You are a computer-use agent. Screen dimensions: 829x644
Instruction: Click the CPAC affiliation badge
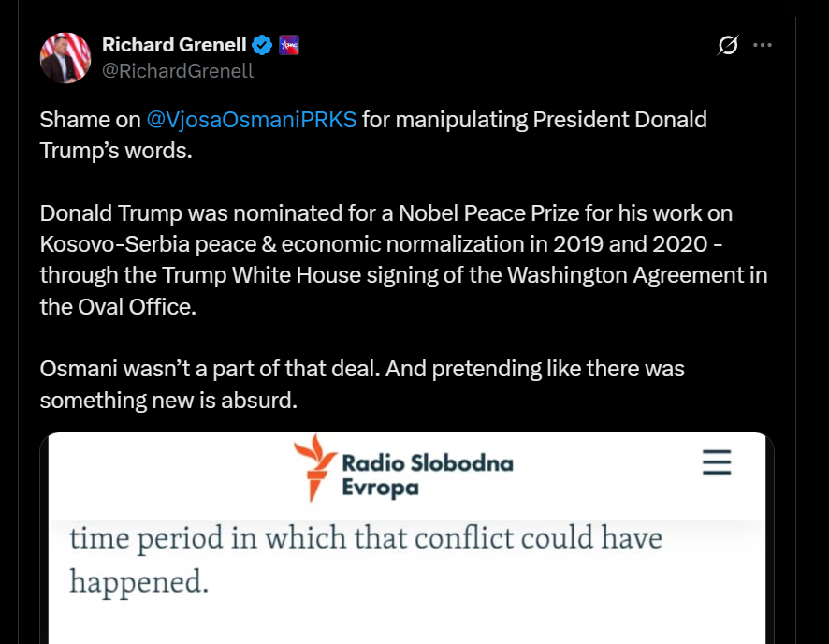point(288,45)
